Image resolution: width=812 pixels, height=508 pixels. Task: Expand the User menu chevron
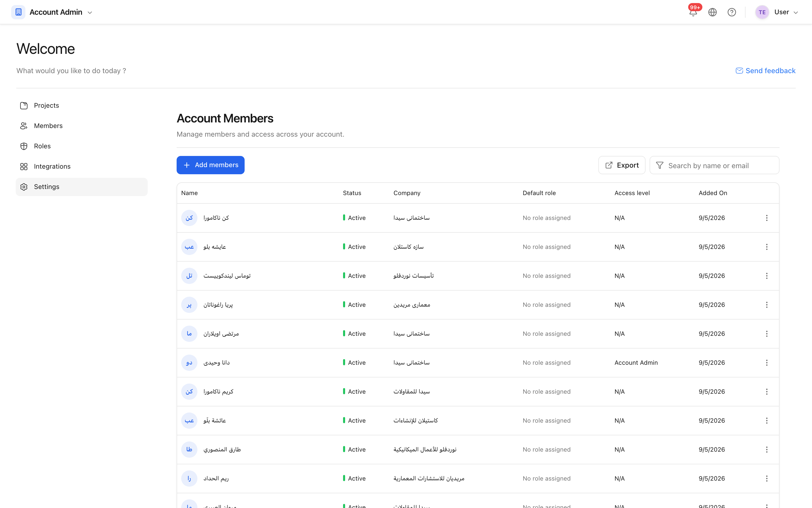(x=796, y=12)
